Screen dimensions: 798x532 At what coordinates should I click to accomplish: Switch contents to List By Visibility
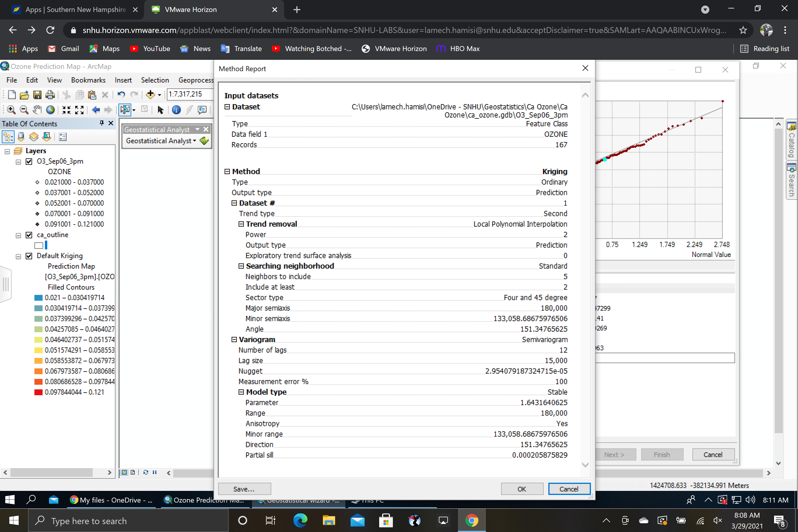34,137
